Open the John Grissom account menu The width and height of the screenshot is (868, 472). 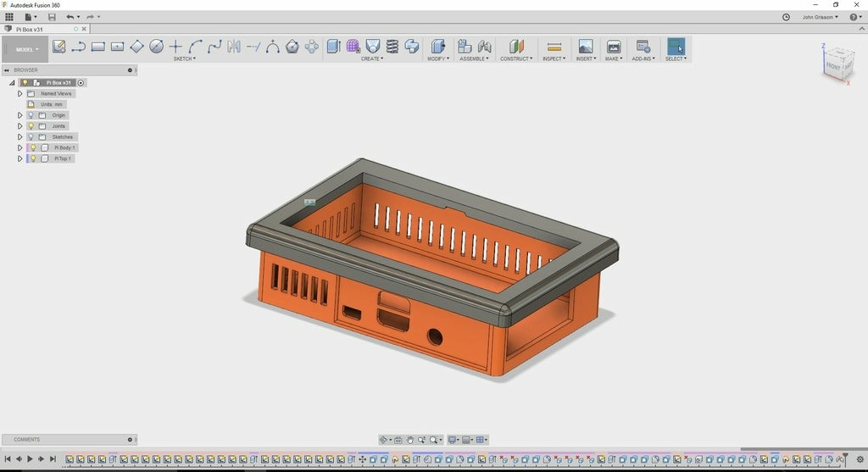pyautogui.click(x=820, y=17)
